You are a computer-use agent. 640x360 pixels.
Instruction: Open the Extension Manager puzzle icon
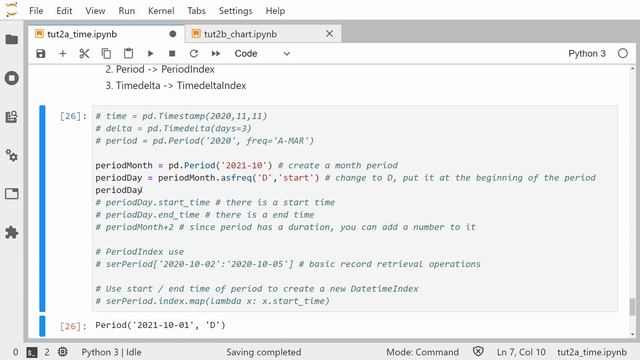[12, 233]
